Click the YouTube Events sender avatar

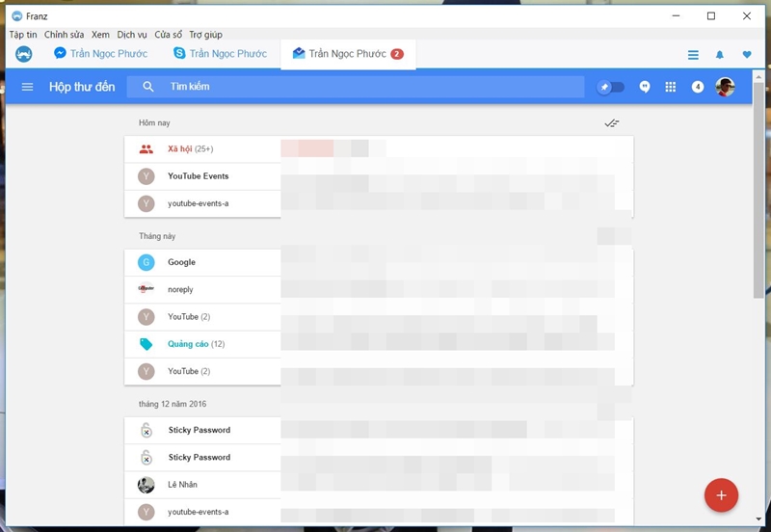point(146,176)
